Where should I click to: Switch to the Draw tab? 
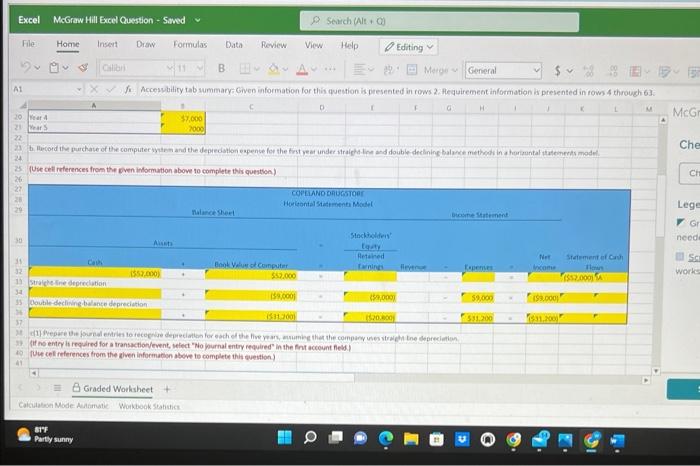[x=146, y=44]
